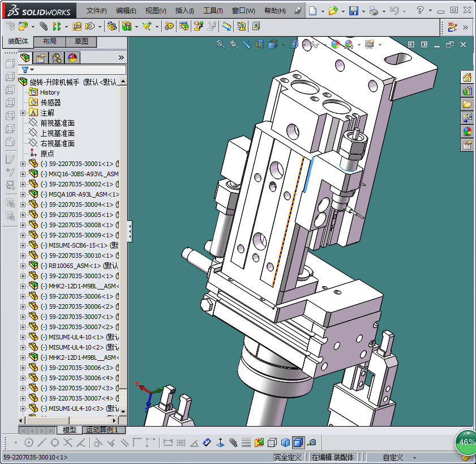Click the Save floppy disk icon
The height and width of the screenshot is (464, 476).
point(353,11)
